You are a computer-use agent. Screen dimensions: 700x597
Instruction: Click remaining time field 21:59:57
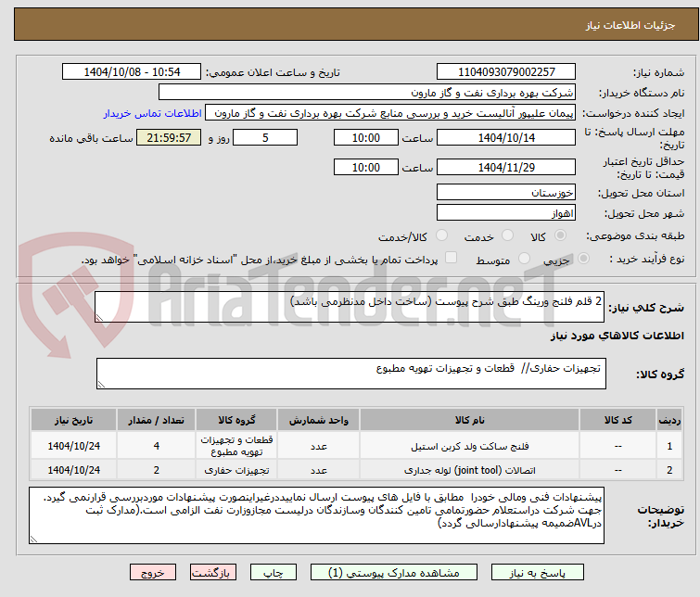click(169, 137)
